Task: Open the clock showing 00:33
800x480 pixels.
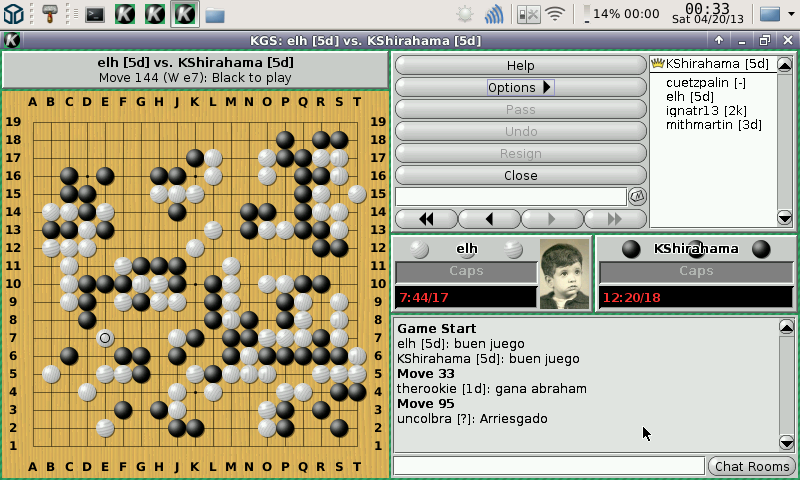Action: 707,14
